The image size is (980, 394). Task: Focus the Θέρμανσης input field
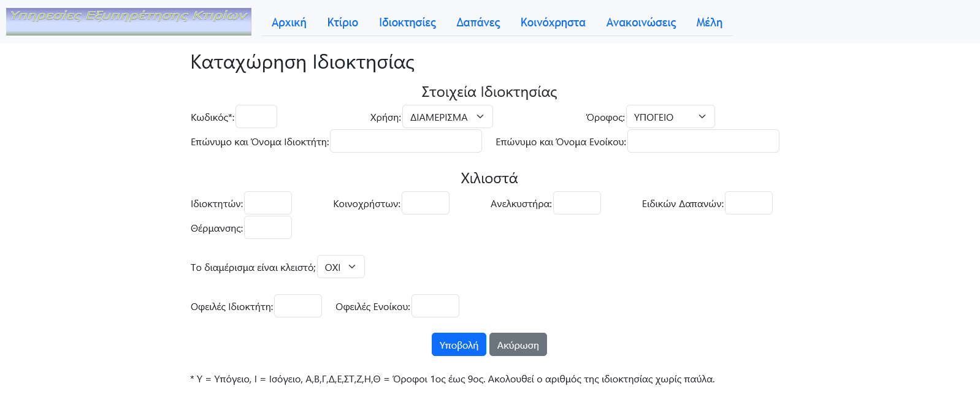(x=267, y=227)
